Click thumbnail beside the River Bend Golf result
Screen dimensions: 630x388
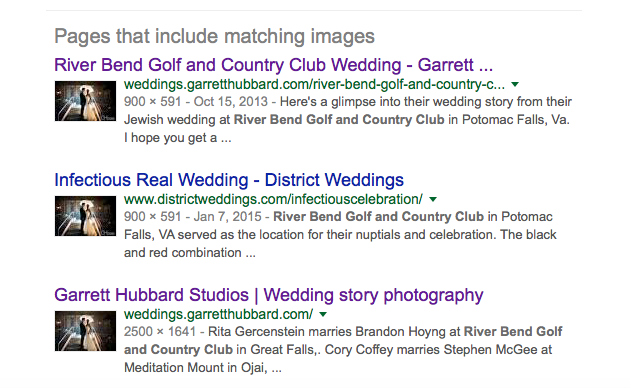coord(85,101)
